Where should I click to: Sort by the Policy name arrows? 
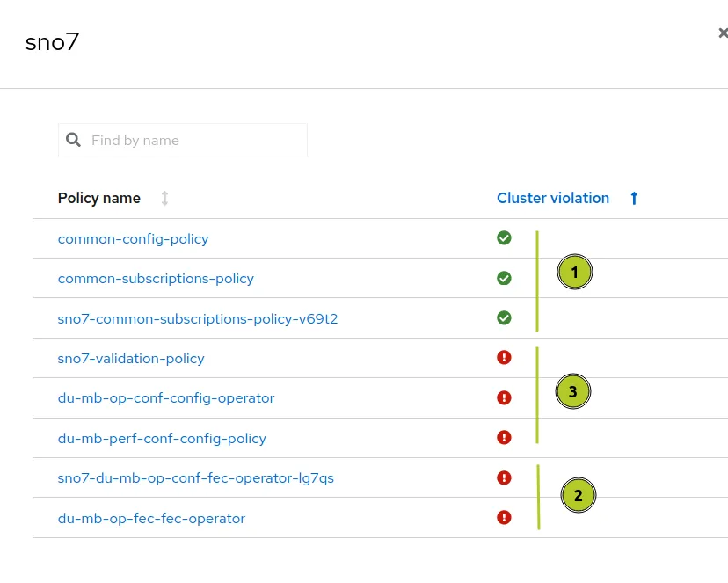pyautogui.click(x=164, y=198)
